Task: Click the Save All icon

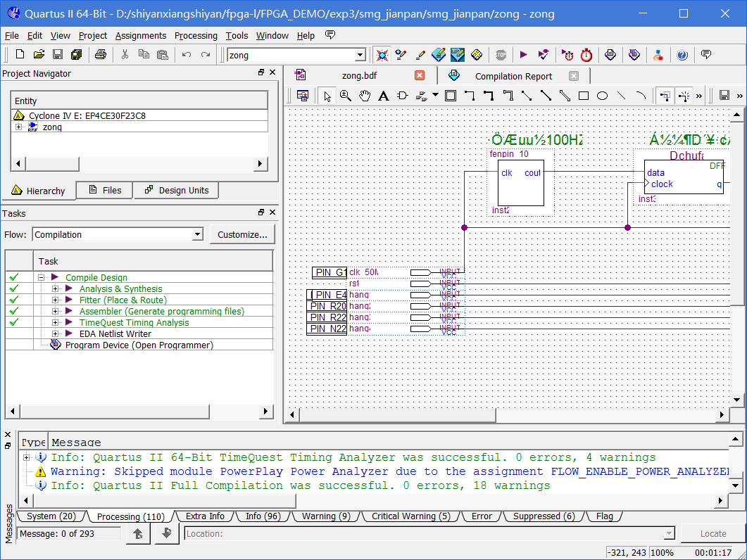Action: tap(76, 55)
